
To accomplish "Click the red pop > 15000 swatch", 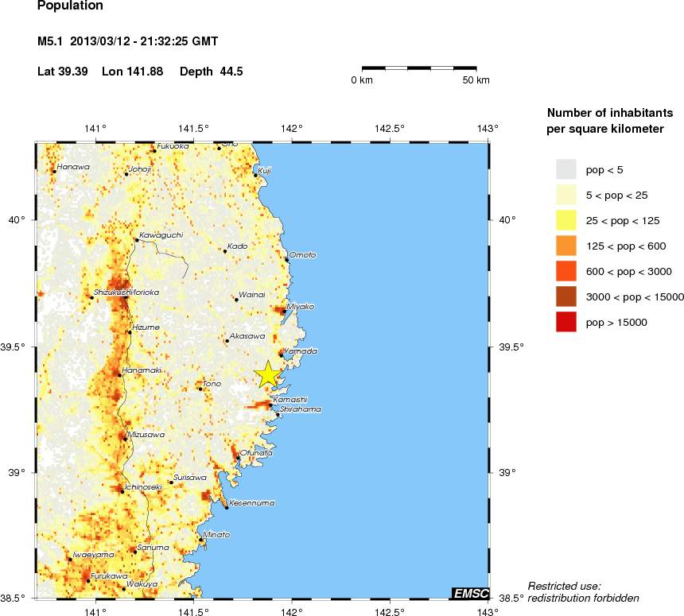I will [565, 323].
